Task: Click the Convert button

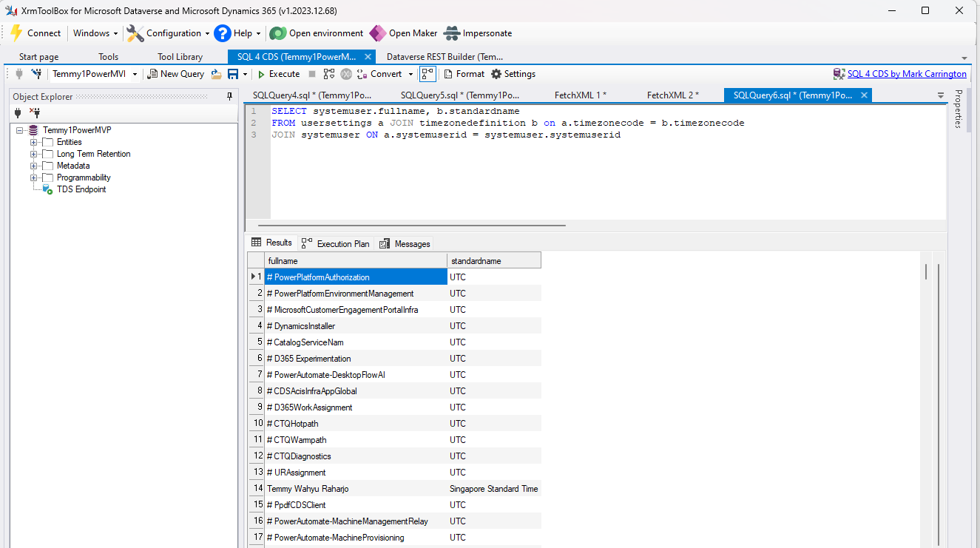Action: point(379,74)
